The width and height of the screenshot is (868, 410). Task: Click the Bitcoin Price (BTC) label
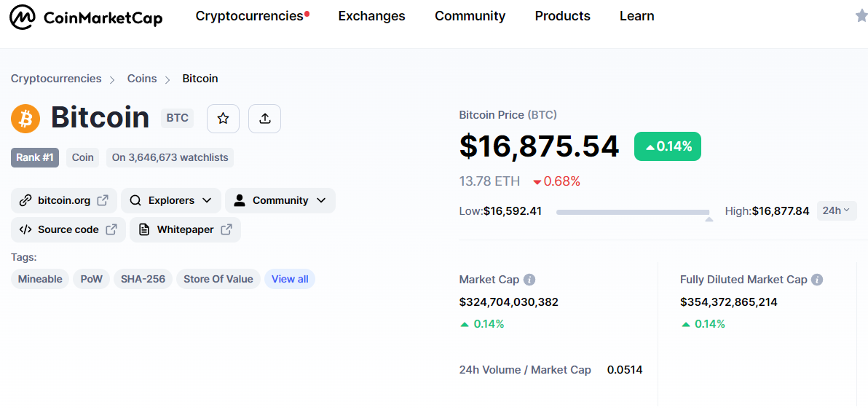pyautogui.click(x=508, y=115)
